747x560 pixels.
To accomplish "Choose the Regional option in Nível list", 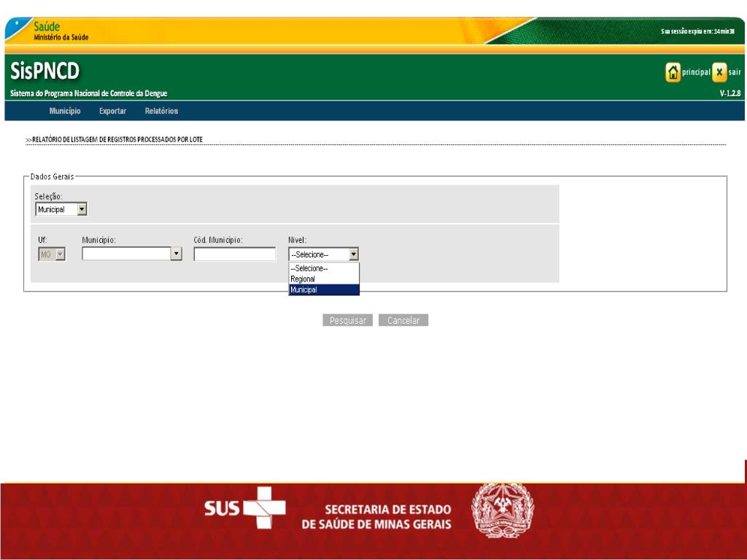I will 324,279.
